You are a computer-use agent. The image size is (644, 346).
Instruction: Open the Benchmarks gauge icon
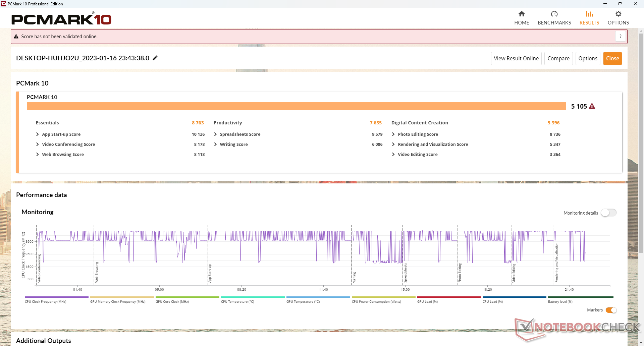[x=554, y=14]
